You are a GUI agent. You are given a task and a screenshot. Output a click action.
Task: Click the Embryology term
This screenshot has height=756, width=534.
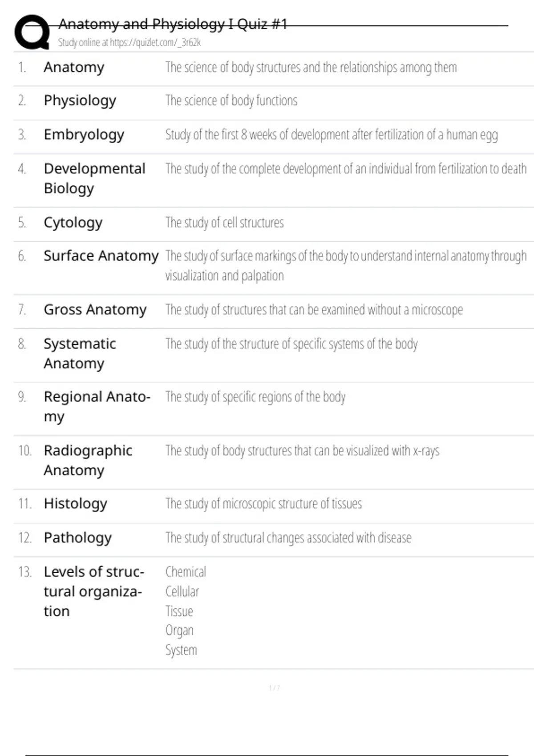(84, 135)
